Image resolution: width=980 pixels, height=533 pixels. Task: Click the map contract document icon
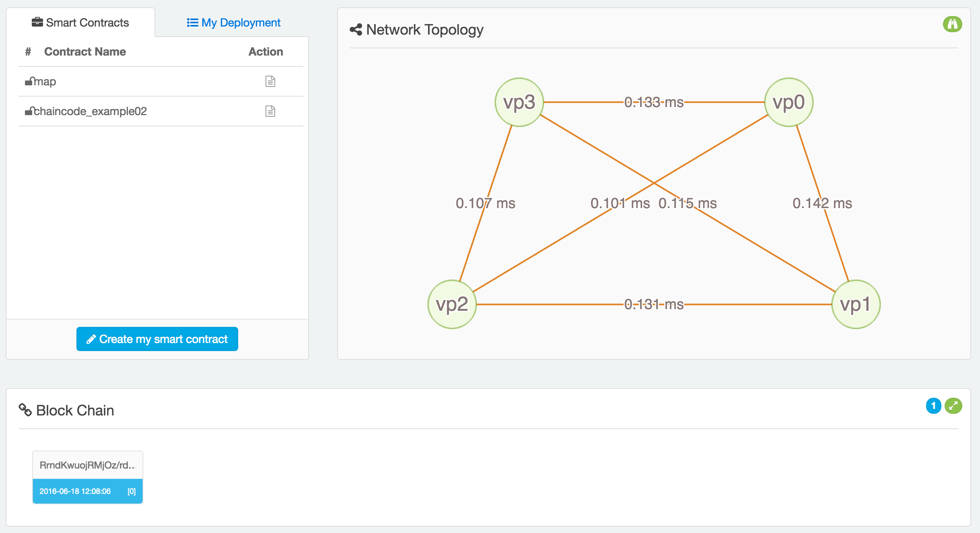coord(270,81)
